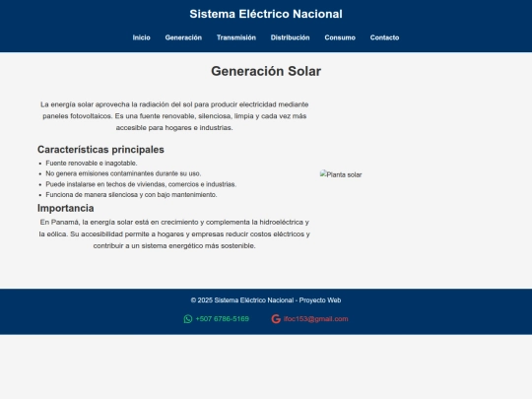Select the bullet 'Puede instalarse en techos'

click(141, 184)
